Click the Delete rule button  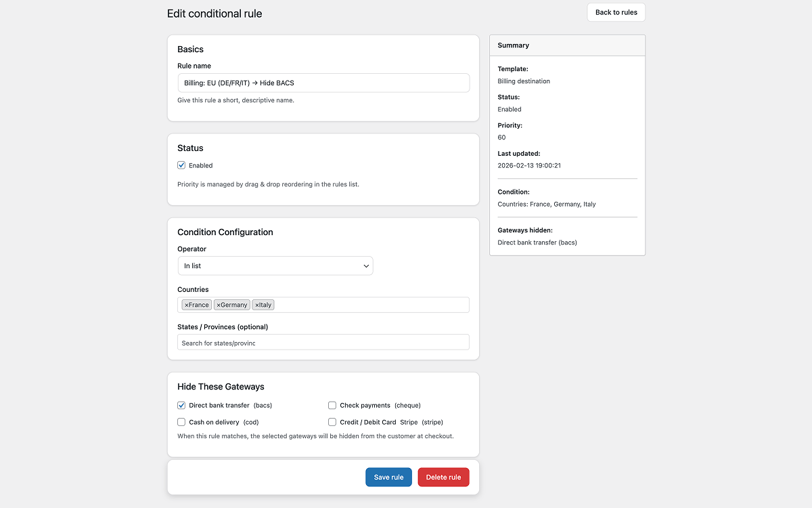coord(443,477)
